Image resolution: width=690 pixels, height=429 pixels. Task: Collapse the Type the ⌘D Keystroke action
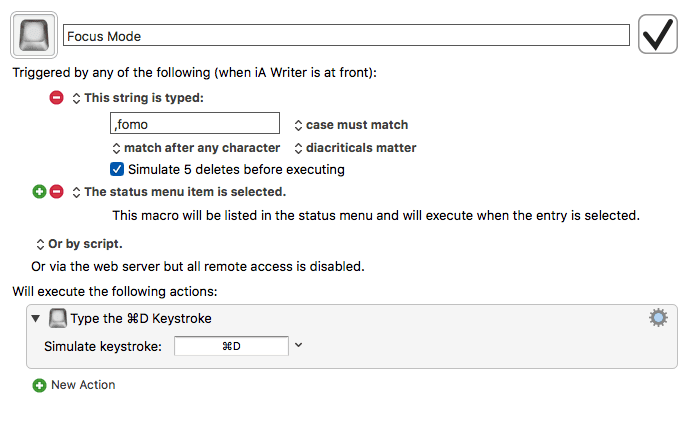point(36,318)
